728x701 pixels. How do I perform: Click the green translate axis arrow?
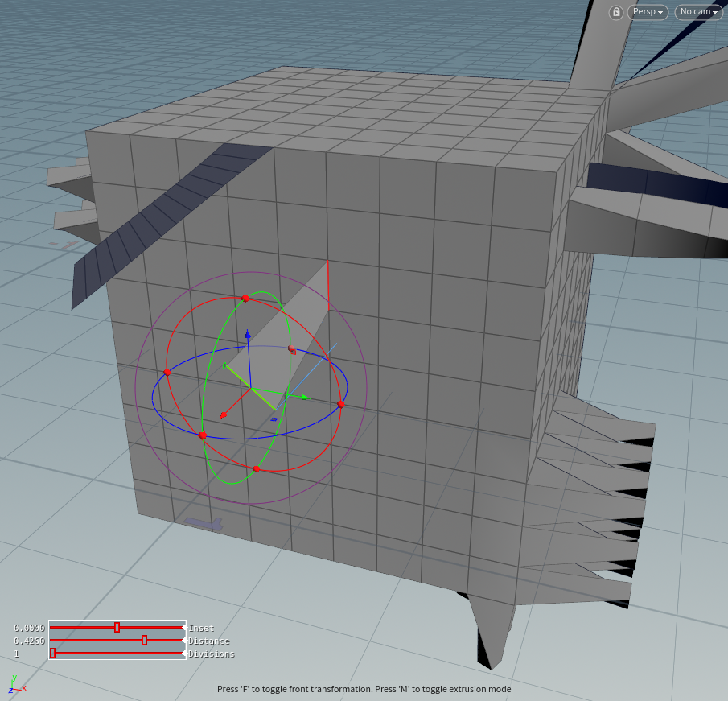304,397
